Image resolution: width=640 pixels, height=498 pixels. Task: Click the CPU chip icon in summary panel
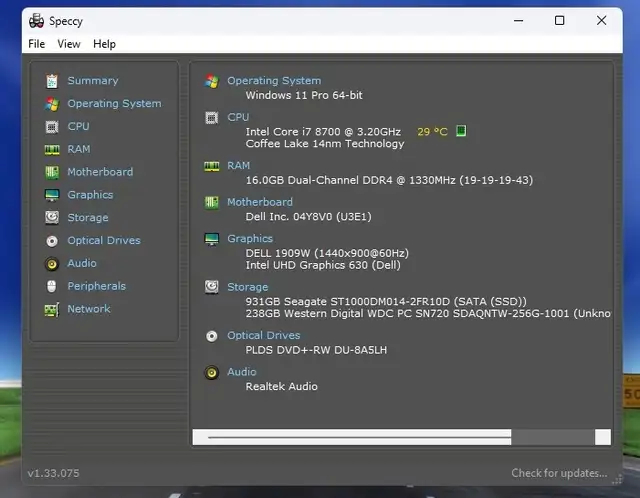tap(211, 118)
